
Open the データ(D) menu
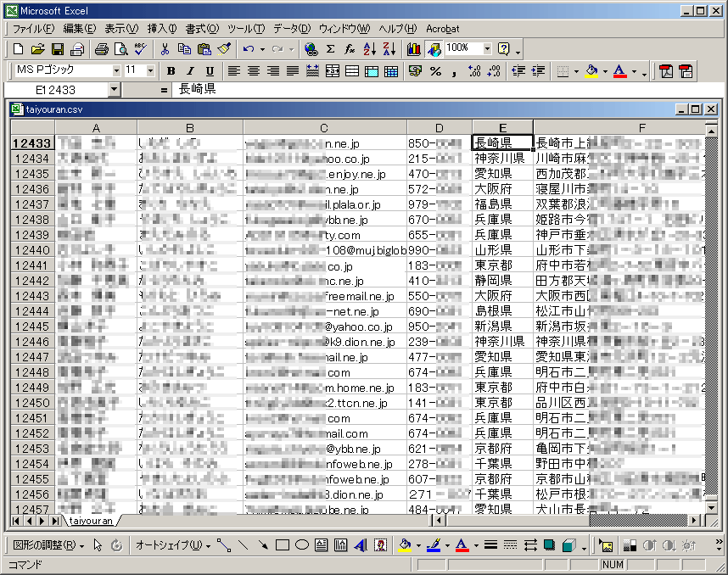tap(291, 29)
